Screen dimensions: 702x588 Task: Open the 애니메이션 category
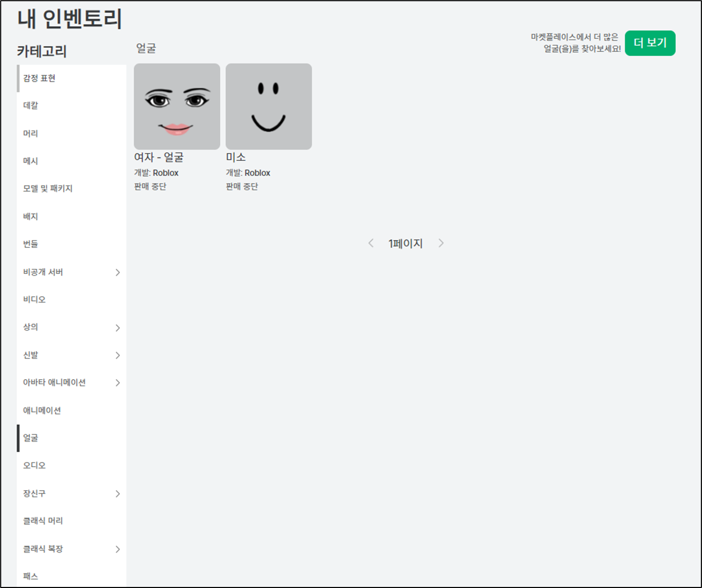72,410
